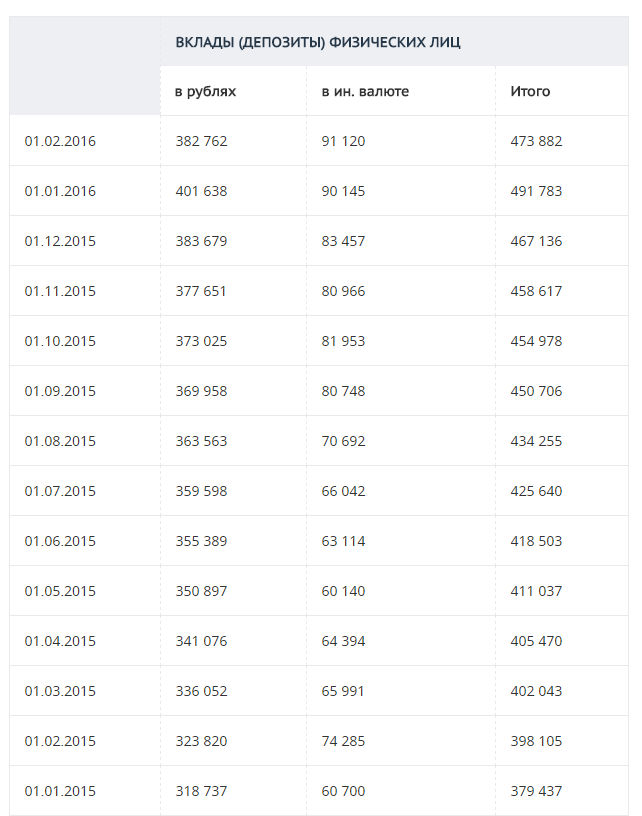Viewport: 642px width, 816px height.
Task: Click the 'ВКЛАДЫ (ДЕПОЗИТЫ) ФИЗИЧЕСКИХ ЛИЦ' table heading
Action: coord(318,42)
